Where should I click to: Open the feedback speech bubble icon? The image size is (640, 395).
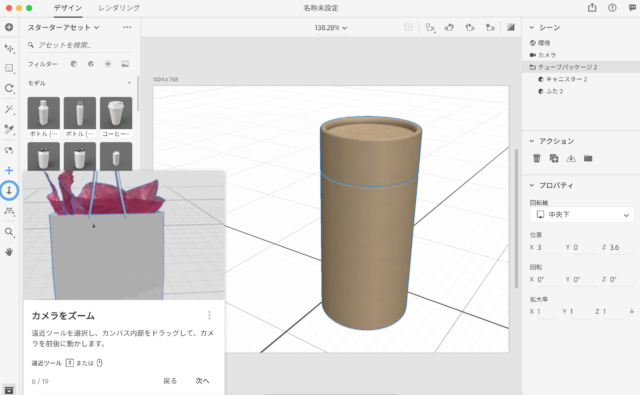pos(632,7)
